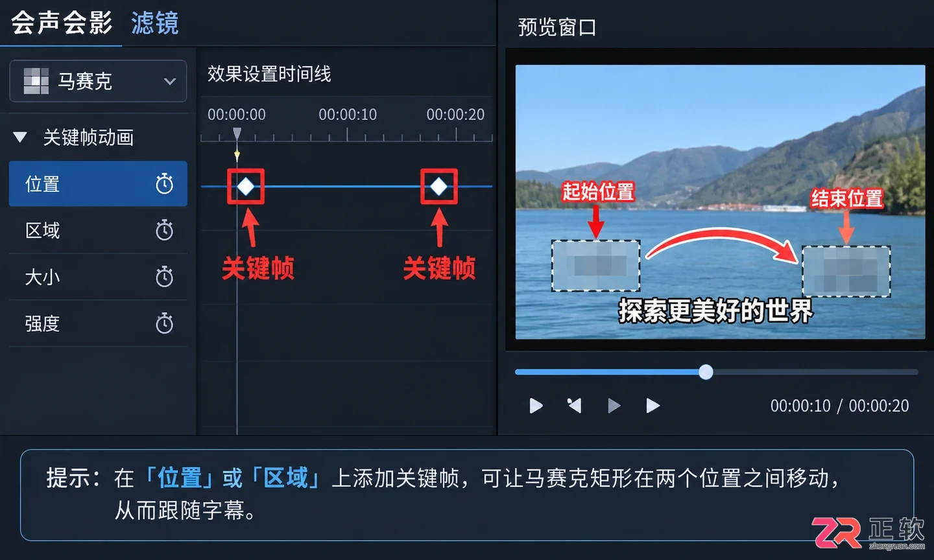Select the second keyframe diamond near 00:00:20
This screenshot has width=934, height=560.
pos(439,187)
